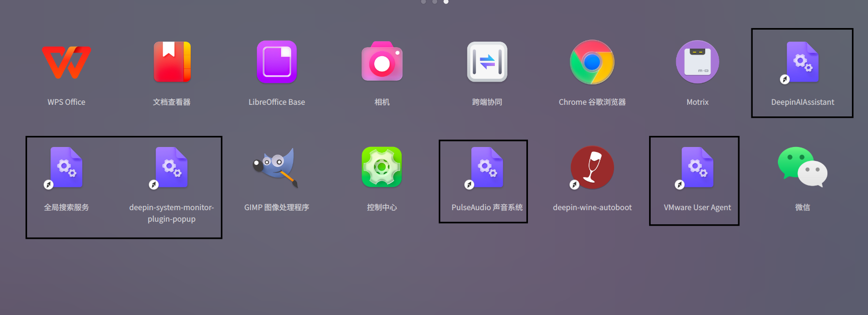Image resolution: width=868 pixels, height=315 pixels.
Task: Click the "Motrix" label
Action: coord(698,102)
